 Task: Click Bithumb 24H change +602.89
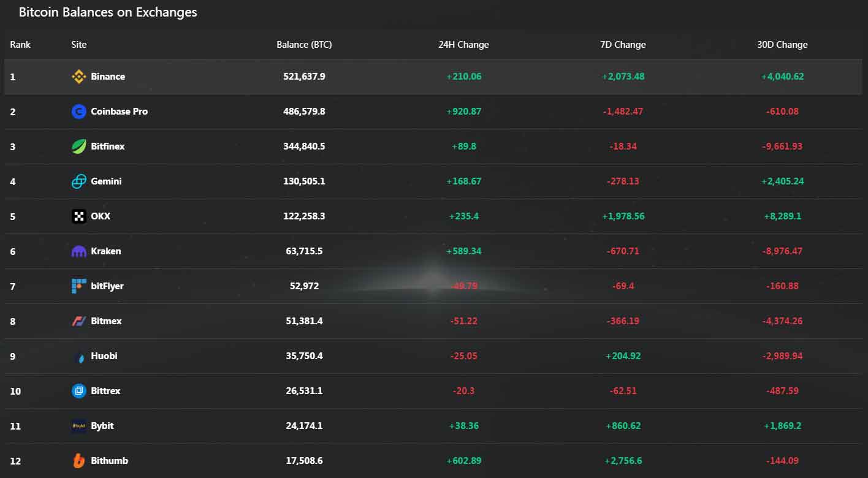click(x=463, y=461)
